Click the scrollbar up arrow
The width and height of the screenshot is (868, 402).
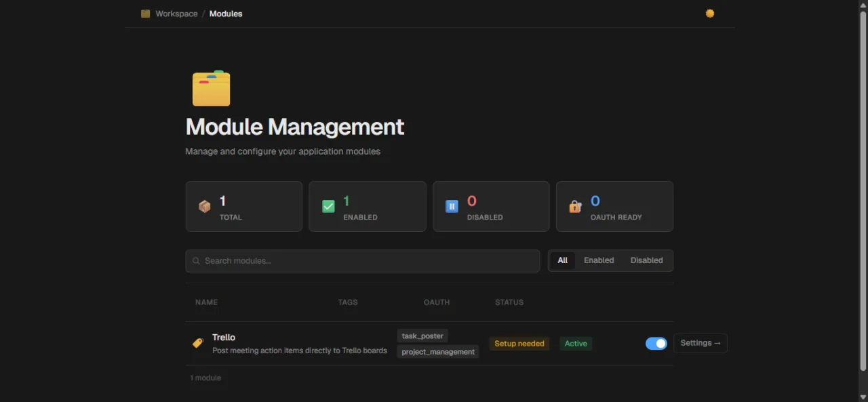[x=863, y=5]
